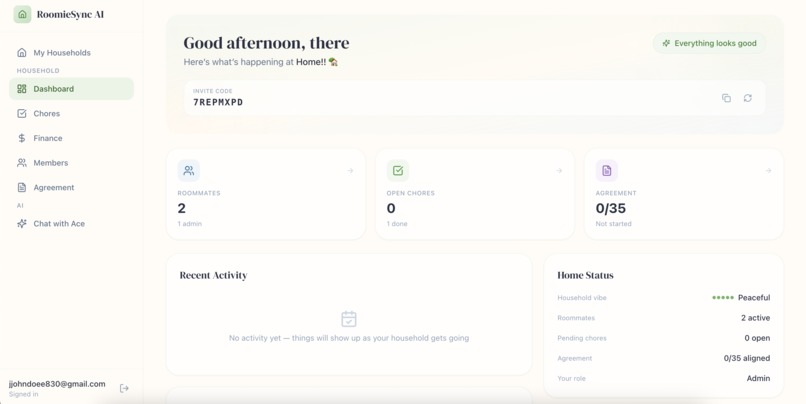
Task: Click the Members people icon in sidebar
Action: tap(22, 163)
